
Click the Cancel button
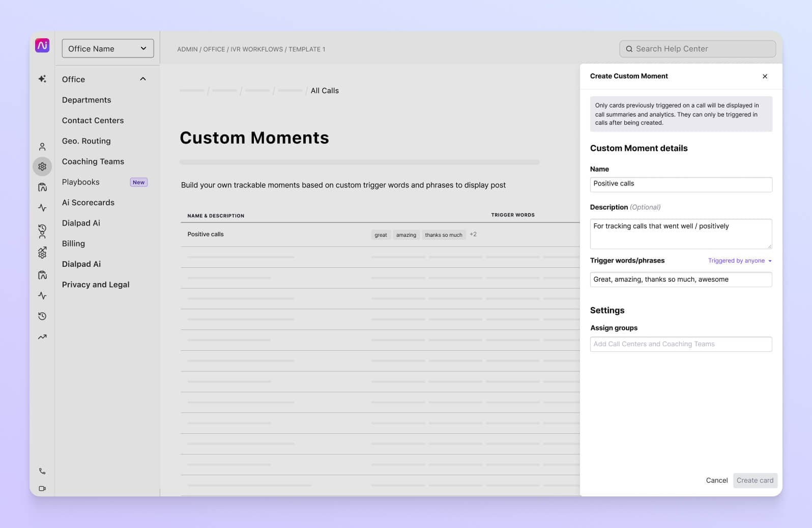pos(716,480)
